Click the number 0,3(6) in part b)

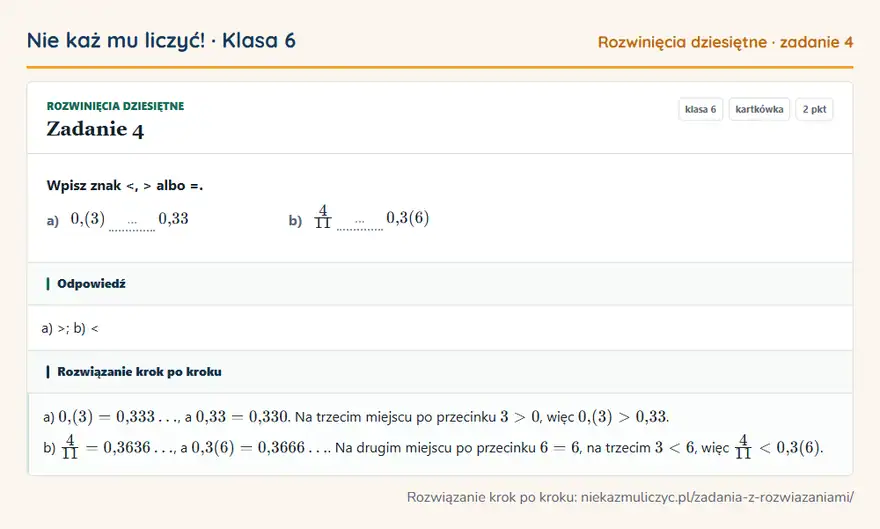[407, 218]
